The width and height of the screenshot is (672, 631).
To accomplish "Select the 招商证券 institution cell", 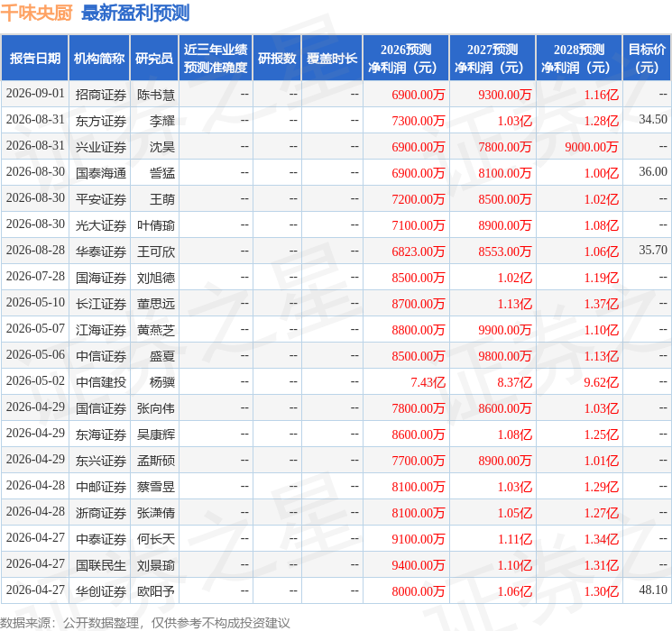I will pyautogui.click(x=101, y=95).
